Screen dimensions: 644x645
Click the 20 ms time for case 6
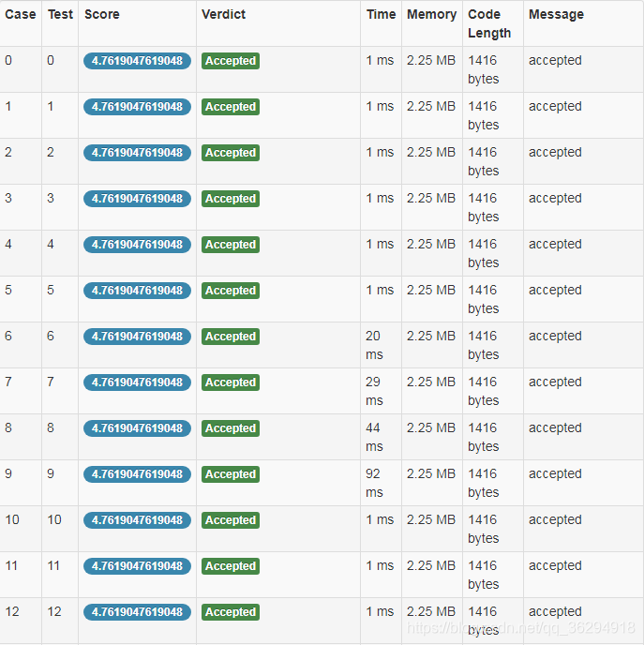point(374,345)
